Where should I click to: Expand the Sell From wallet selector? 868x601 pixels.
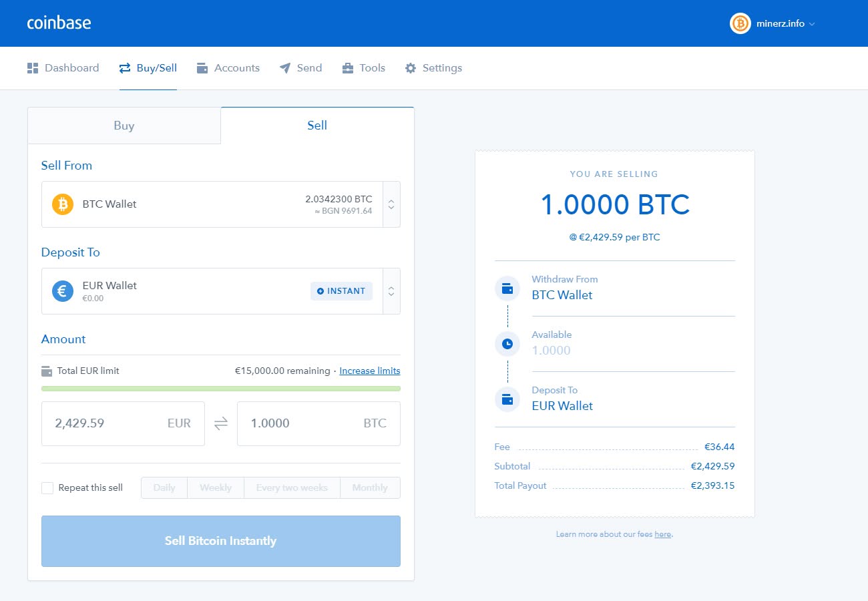pyautogui.click(x=391, y=204)
